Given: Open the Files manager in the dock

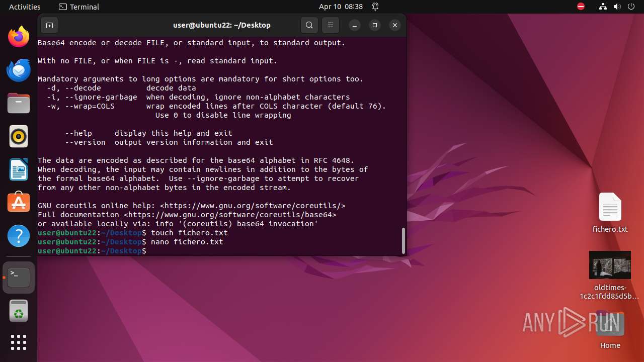Looking at the screenshot, I should pyautogui.click(x=19, y=104).
